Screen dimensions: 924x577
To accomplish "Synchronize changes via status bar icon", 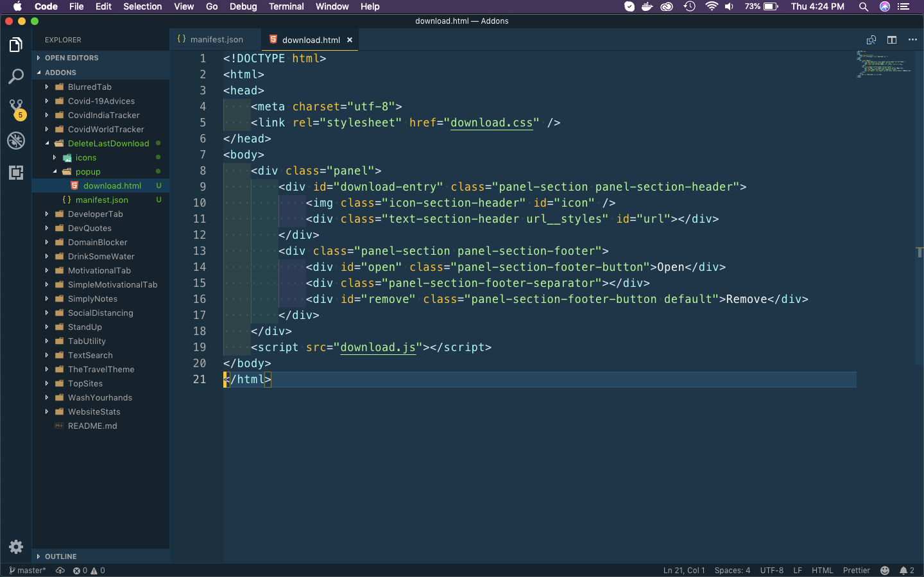I will pyautogui.click(x=60, y=571).
